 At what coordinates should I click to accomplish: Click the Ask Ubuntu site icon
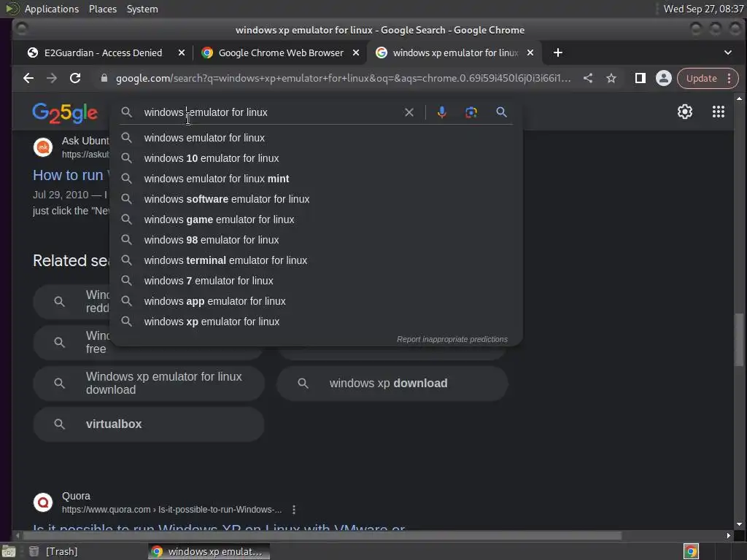point(43,147)
